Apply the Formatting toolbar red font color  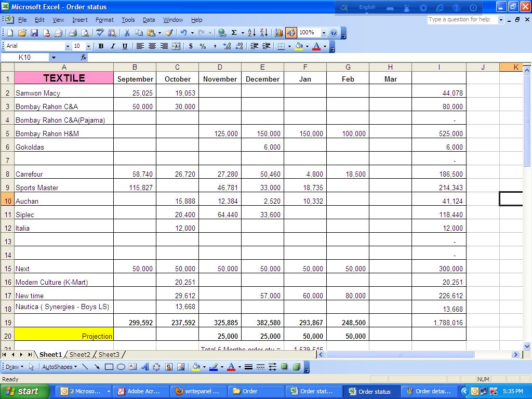316,46
